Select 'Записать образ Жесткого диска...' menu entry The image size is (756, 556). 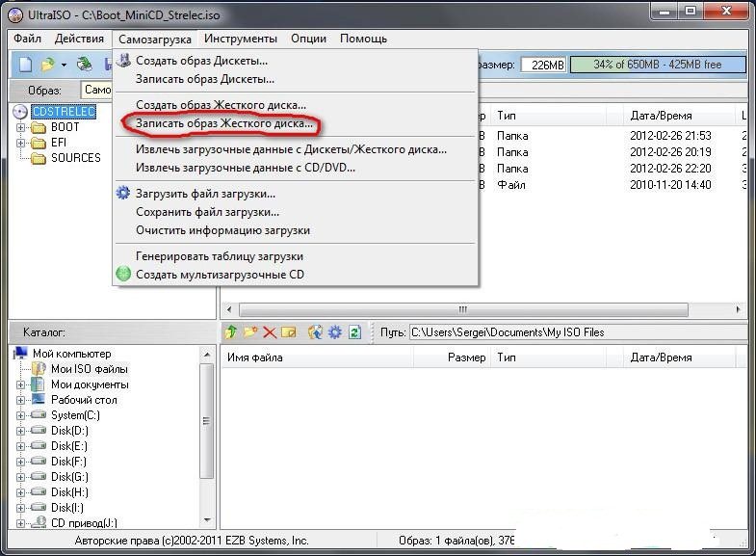pos(223,124)
